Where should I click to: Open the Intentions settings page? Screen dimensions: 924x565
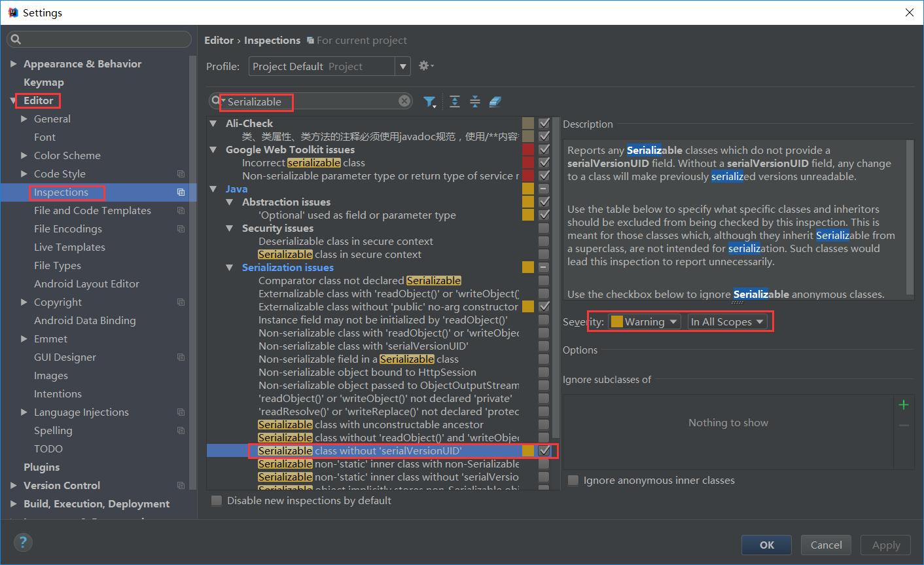[58, 394]
